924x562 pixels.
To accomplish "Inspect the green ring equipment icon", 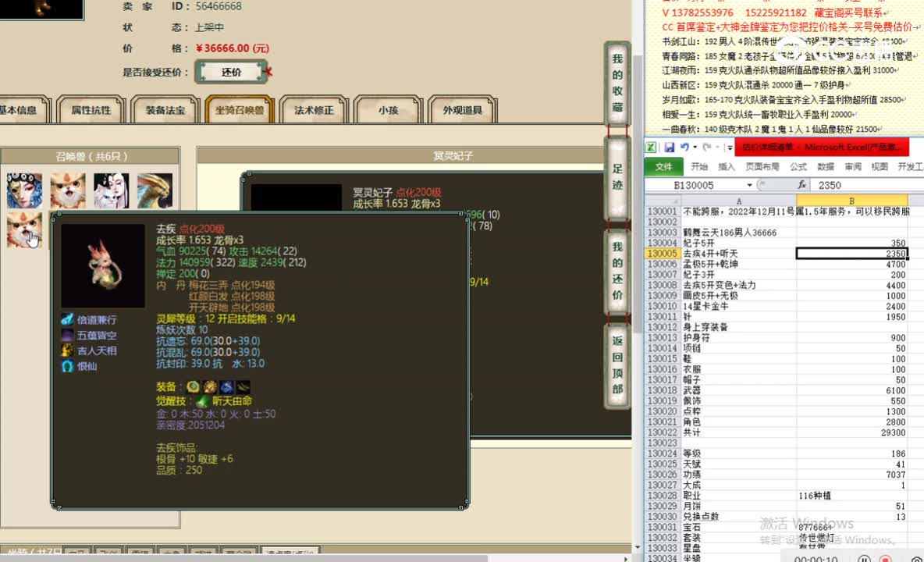I will (x=193, y=386).
